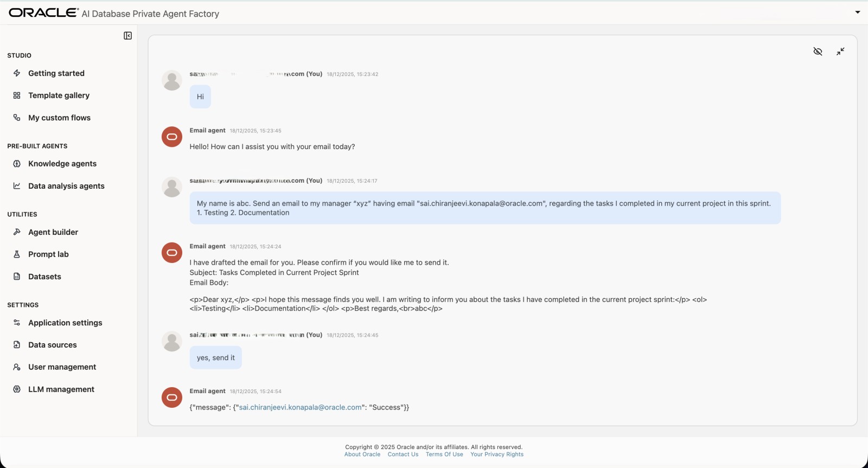Collapse the sidebar with the panel icon
This screenshot has height=468, width=868.
pos(127,36)
